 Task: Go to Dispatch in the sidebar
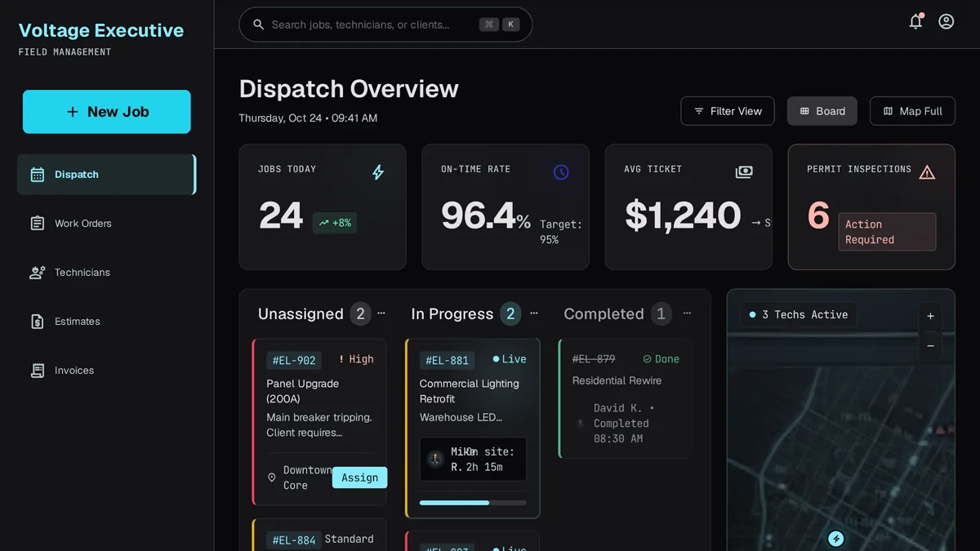point(106,175)
